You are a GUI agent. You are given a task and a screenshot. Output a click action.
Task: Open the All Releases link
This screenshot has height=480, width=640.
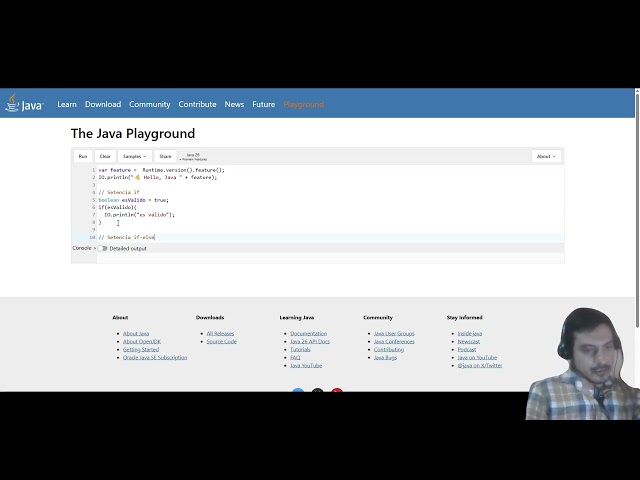tap(220, 333)
